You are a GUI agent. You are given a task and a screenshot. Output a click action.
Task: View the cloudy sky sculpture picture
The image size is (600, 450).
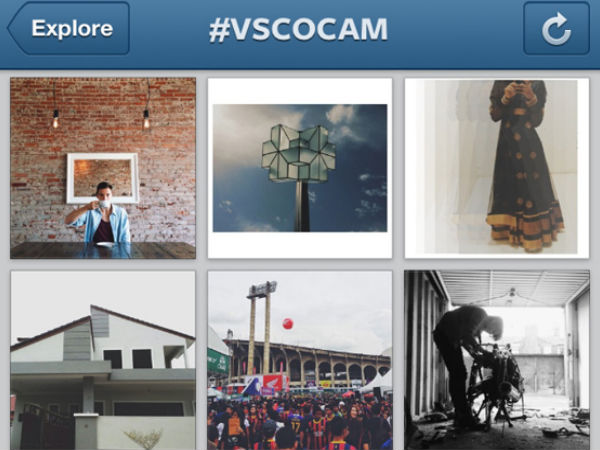[x=300, y=168]
